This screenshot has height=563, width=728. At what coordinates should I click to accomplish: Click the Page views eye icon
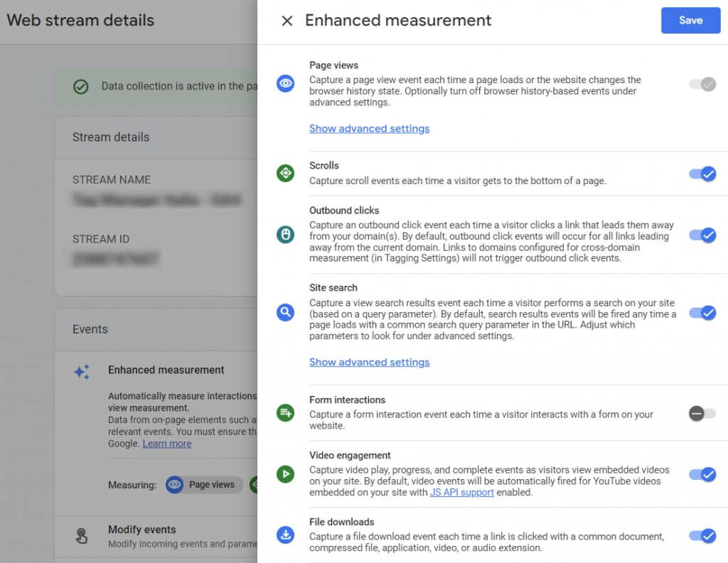pyautogui.click(x=286, y=84)
